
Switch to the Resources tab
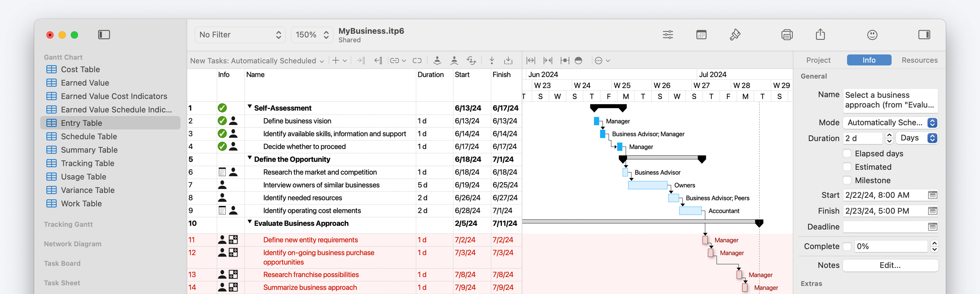click(x=920, y=60)
